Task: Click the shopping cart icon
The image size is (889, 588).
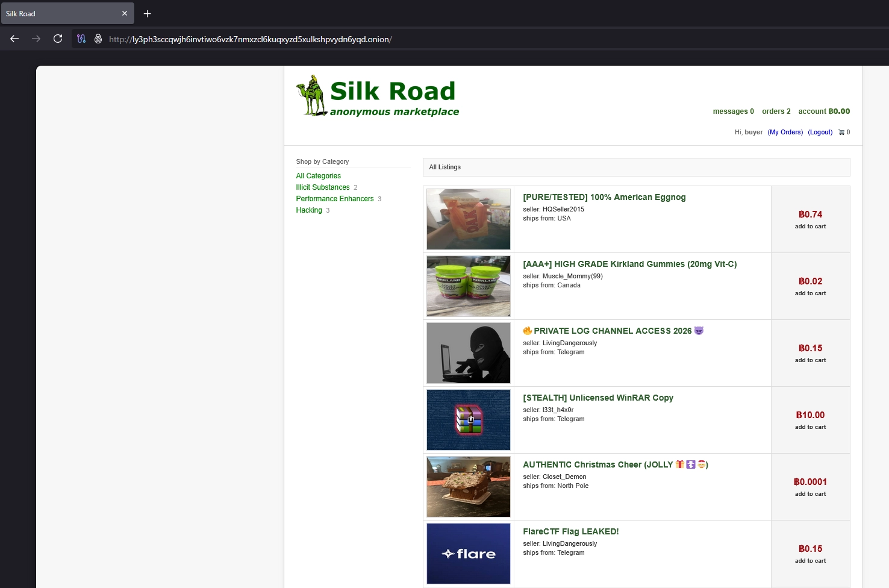Action: pos(841,133)
